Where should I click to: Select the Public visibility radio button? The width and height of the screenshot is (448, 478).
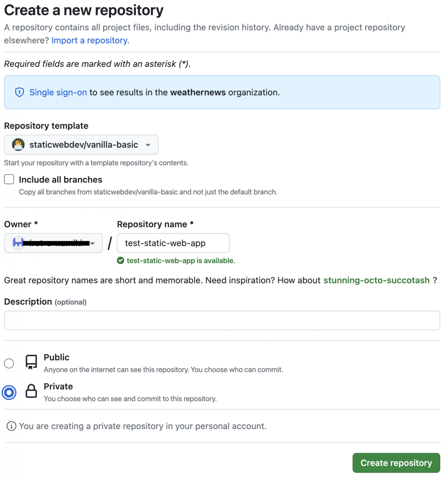pos(9,363)
